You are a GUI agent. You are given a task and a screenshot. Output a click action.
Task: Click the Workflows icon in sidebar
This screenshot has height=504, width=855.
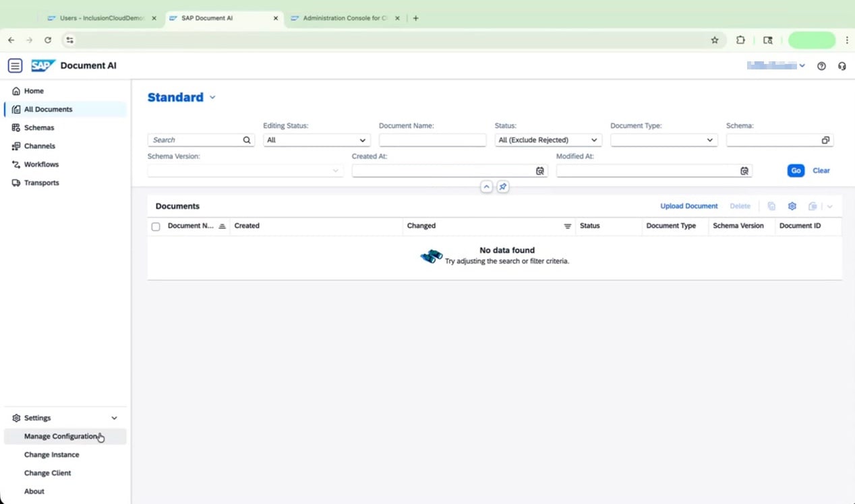[16, 164]
